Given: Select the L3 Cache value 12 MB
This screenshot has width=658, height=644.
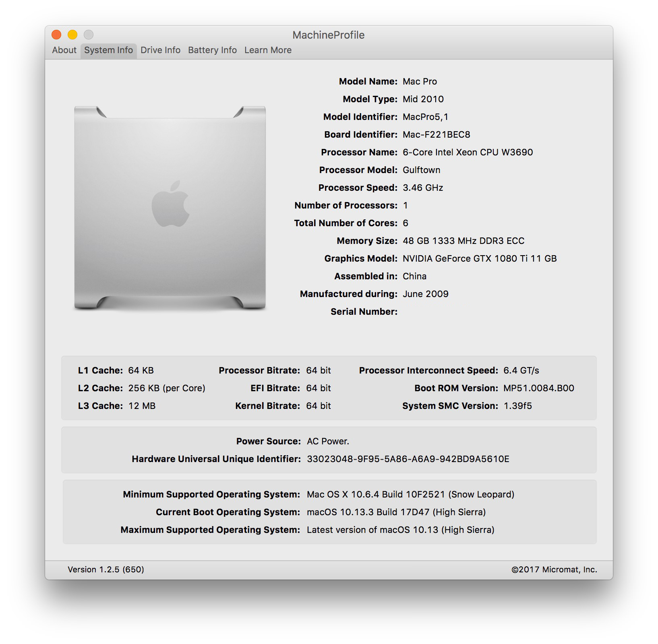Looking at the screenshot, I should pos(142,406).
